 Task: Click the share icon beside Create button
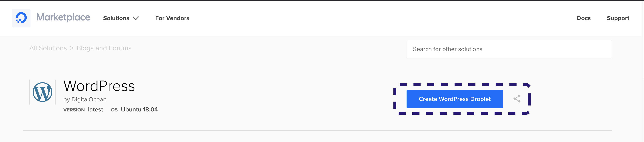click(x=517, y=99)
